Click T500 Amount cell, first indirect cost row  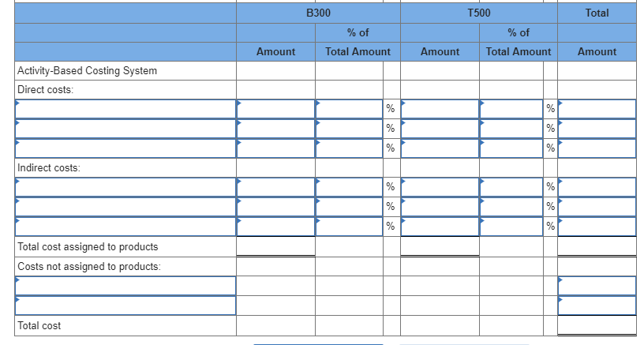pyautogui.click(x=440, y=187)
